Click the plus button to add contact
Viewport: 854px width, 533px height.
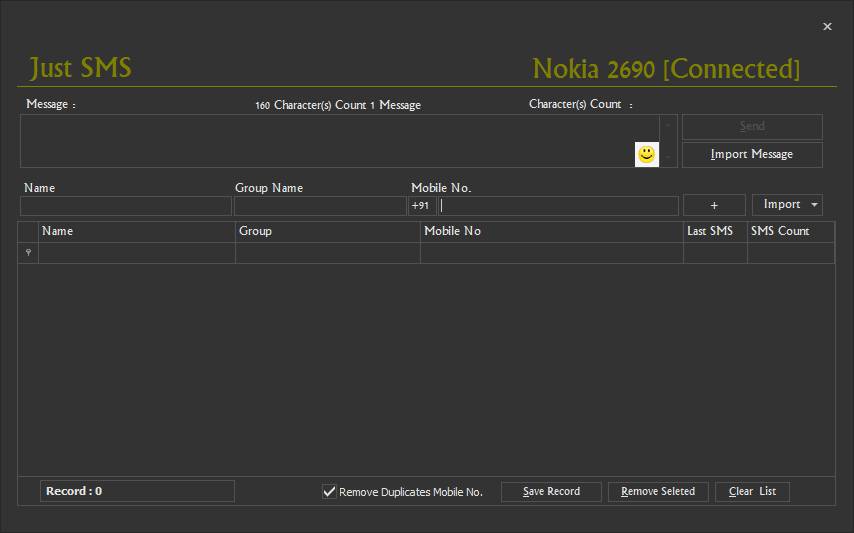[714, 205]
